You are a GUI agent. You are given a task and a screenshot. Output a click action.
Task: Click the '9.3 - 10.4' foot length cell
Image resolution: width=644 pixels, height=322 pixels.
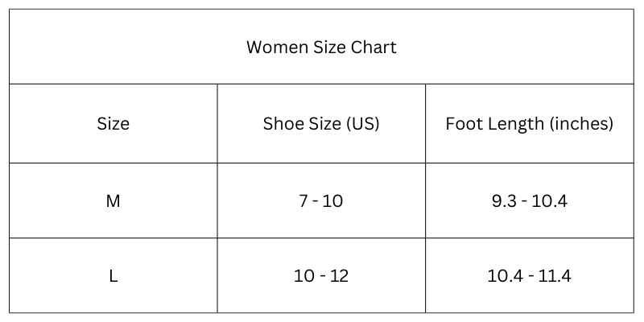click(529, 201)
